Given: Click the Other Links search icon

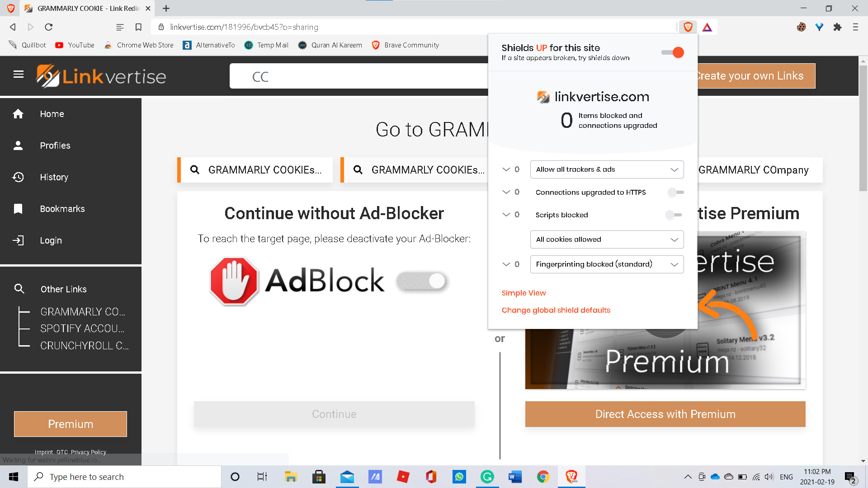Looking at the screenshot, I should pos(19,289).
